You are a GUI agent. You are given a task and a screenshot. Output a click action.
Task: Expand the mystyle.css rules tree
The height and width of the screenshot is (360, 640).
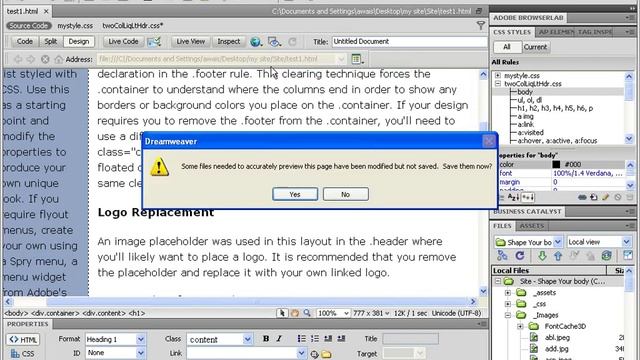click(498, 76)
